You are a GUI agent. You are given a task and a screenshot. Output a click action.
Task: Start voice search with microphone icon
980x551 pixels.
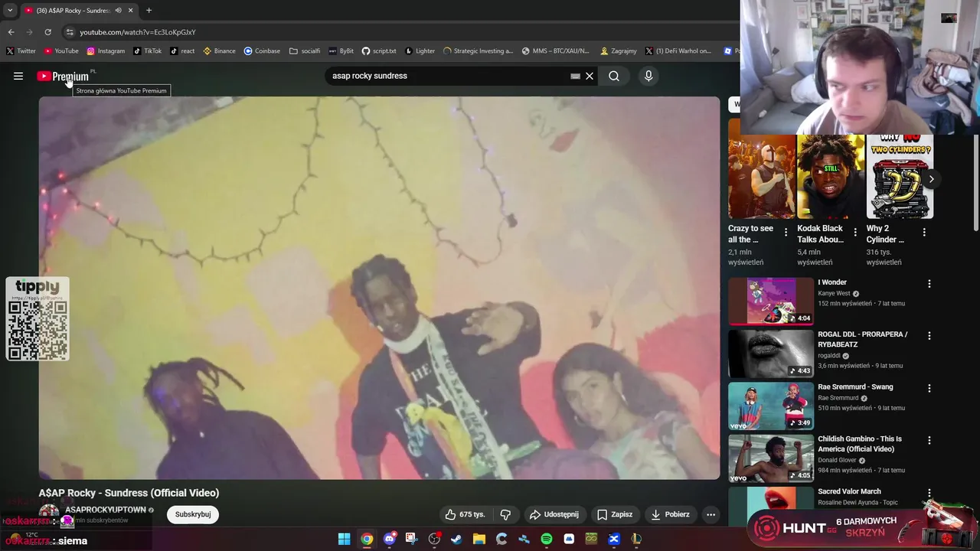coord(648,76)
